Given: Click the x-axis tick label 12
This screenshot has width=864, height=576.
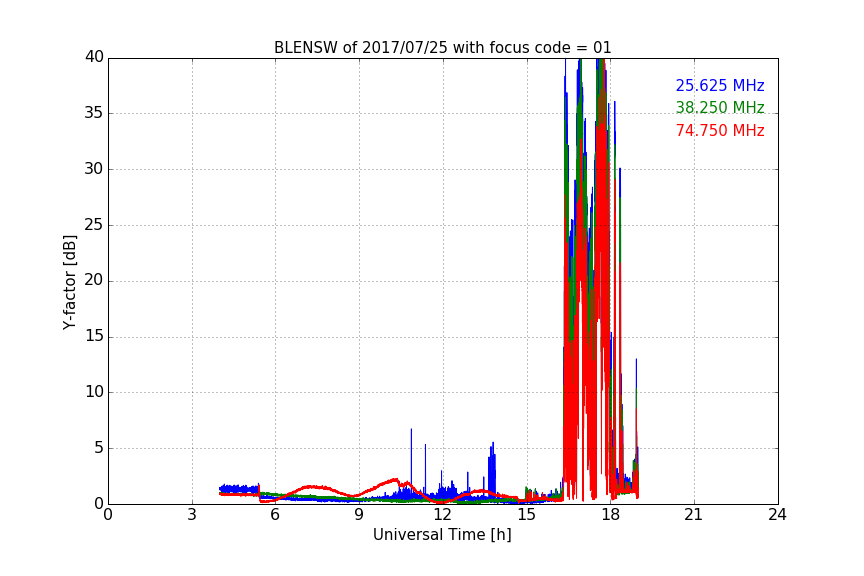Looking at the screenshot, I should point(442,515).
